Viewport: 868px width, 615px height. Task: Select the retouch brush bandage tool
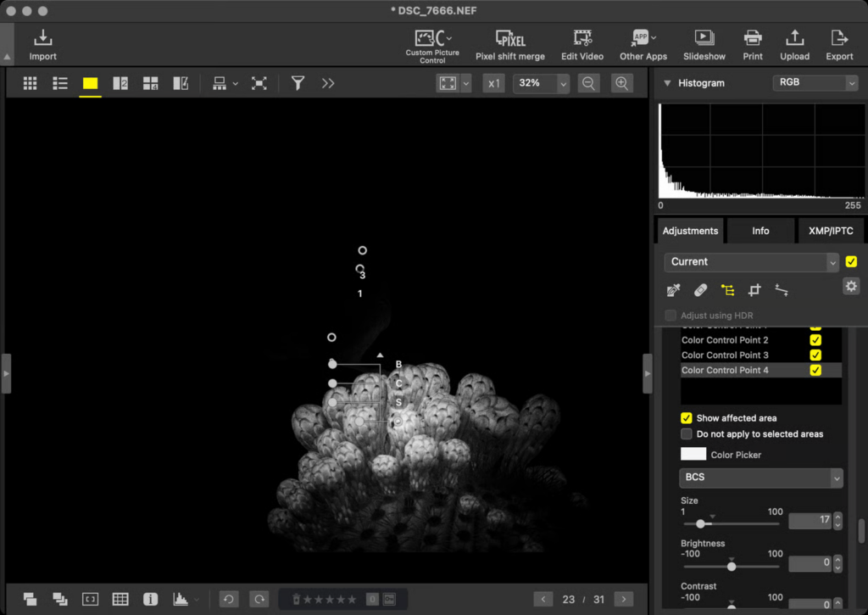coord(700,290)
